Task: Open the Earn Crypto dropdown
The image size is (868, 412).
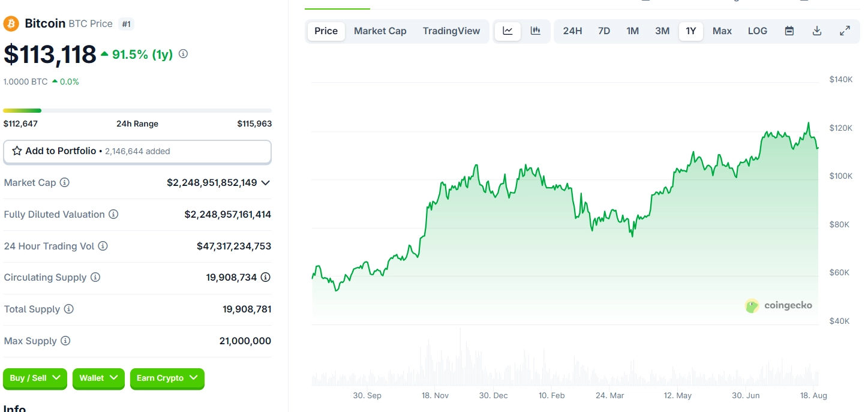Action: 167,378
